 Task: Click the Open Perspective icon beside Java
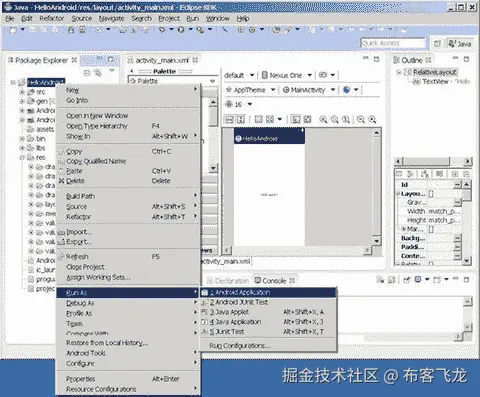click(x=437, y=44)
